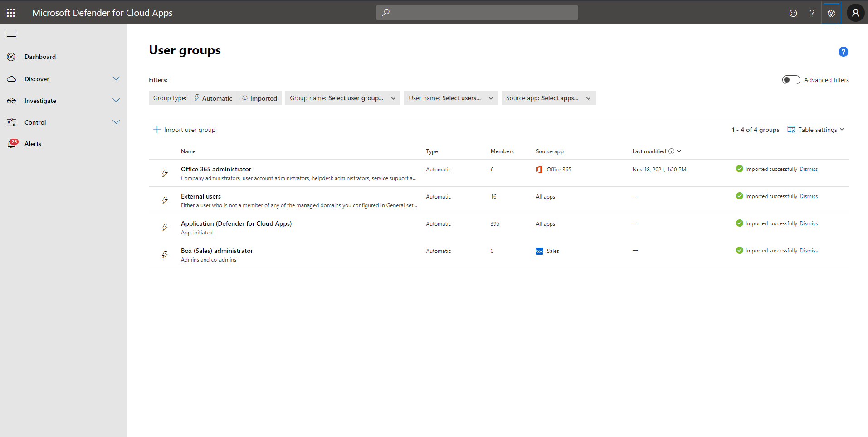Image resolution: width=868 pixels, height=437 pixels.
Task: Click the Table settings grid icon
Action: point(791,129)
